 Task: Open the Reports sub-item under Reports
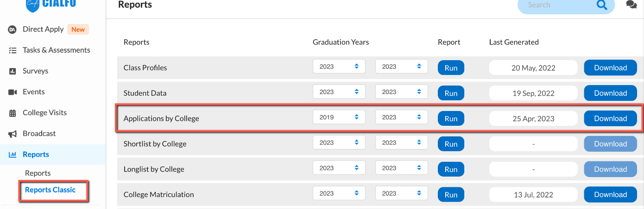click(x=38, y=173)
